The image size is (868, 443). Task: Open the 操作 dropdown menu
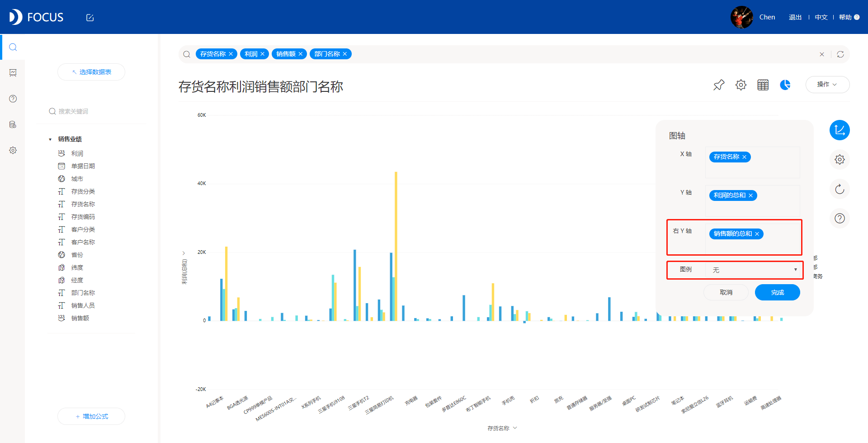coord(827,85)
